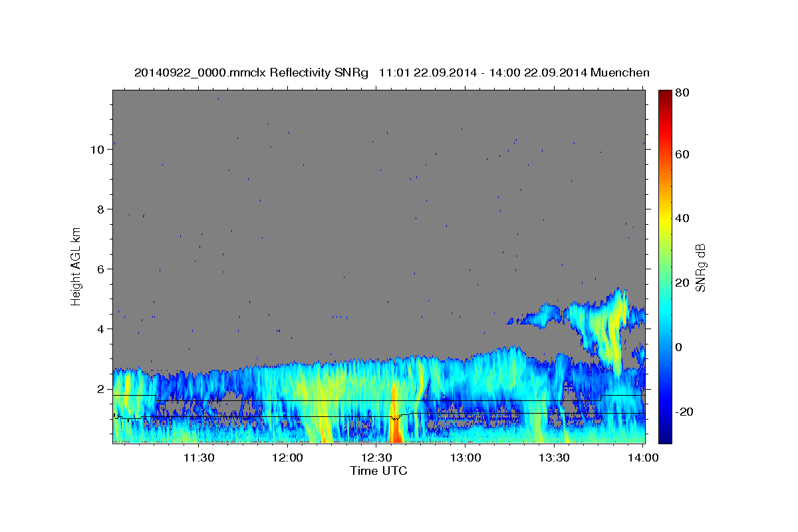Click the colorbar value 20
The image size is (798, 532).
(681, 283)
